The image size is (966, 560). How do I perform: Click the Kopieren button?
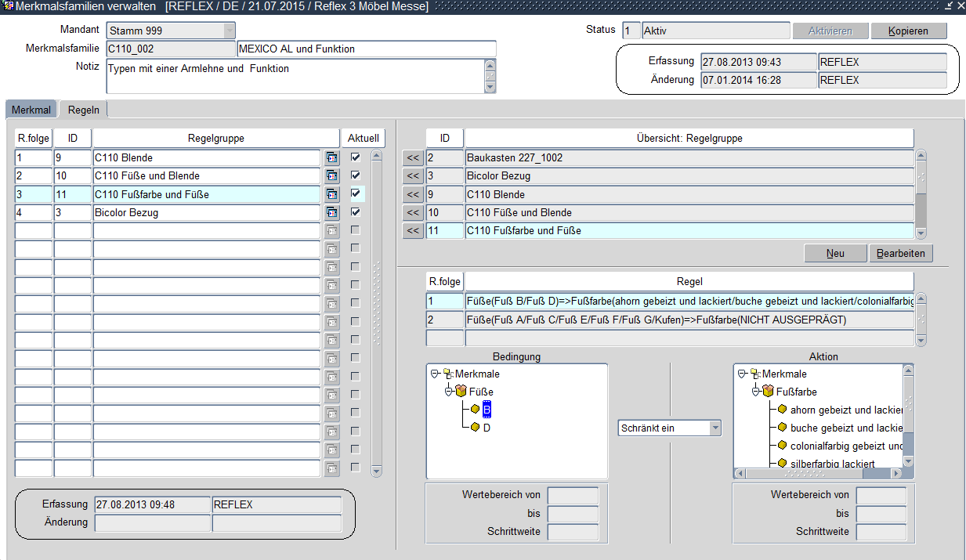908,31
